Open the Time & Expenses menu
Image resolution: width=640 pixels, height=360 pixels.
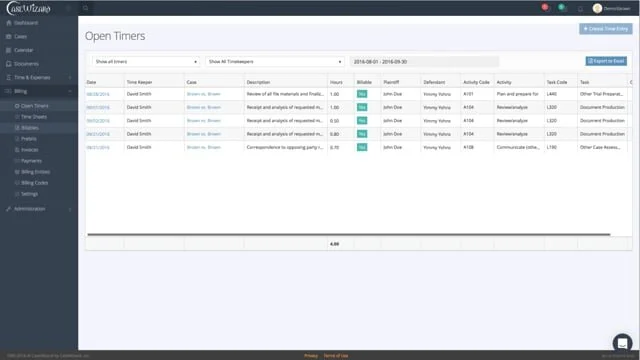[x=32, y=78]
